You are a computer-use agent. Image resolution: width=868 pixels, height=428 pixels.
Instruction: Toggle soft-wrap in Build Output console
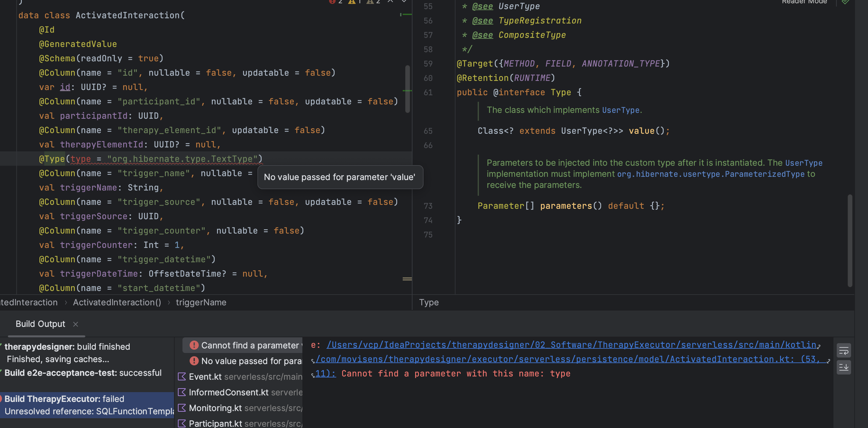click(x=844, y=350)
